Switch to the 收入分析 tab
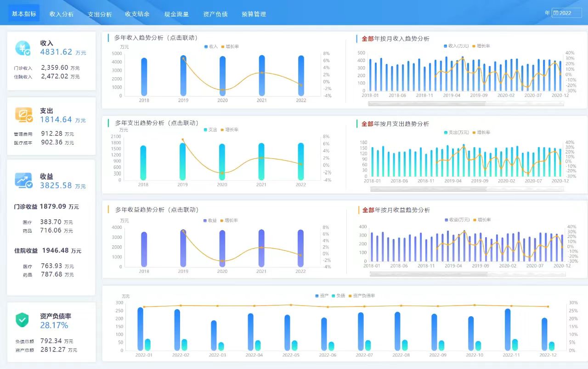588x369 pixels. 62,14
